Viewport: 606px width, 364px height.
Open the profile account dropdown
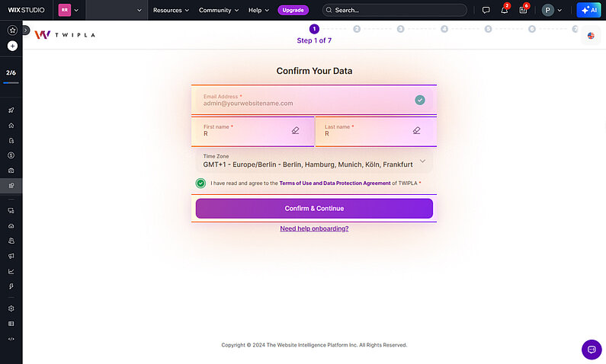click(x=553, y=11)
